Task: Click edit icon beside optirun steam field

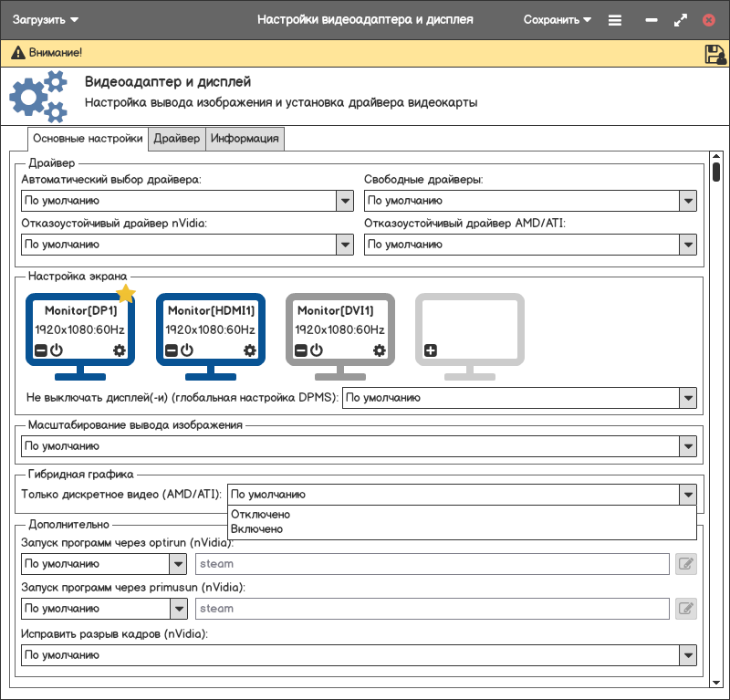Action: 685,564
